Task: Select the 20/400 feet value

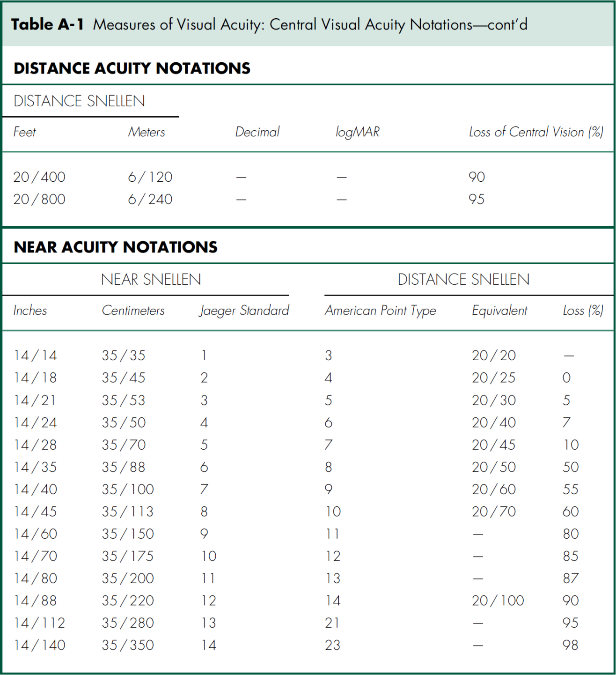Action: pyautogui.click(x=39, y=177)
